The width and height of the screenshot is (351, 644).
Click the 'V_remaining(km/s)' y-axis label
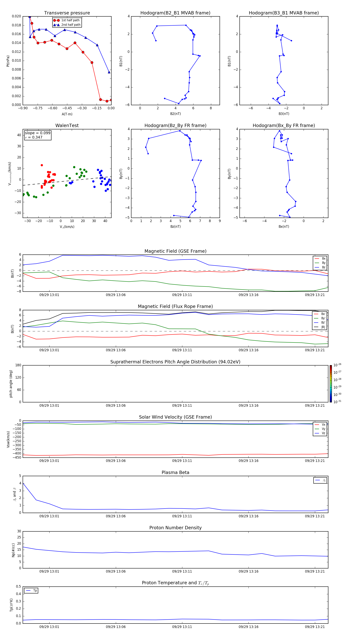tap(10, 173)
